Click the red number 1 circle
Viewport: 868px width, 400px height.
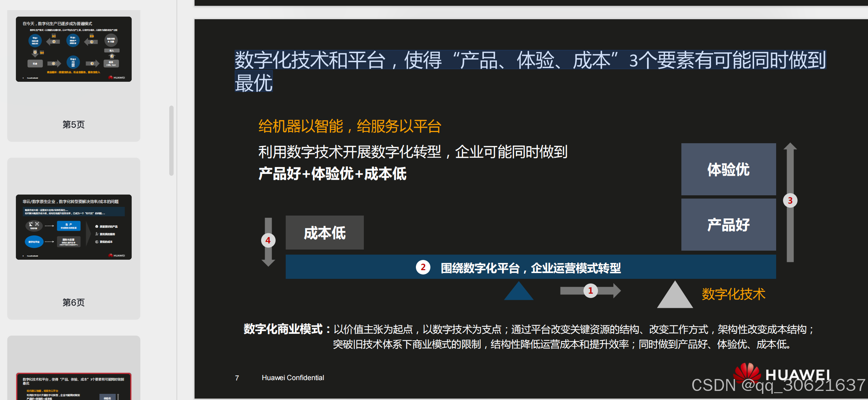click(x=590, y=291)
